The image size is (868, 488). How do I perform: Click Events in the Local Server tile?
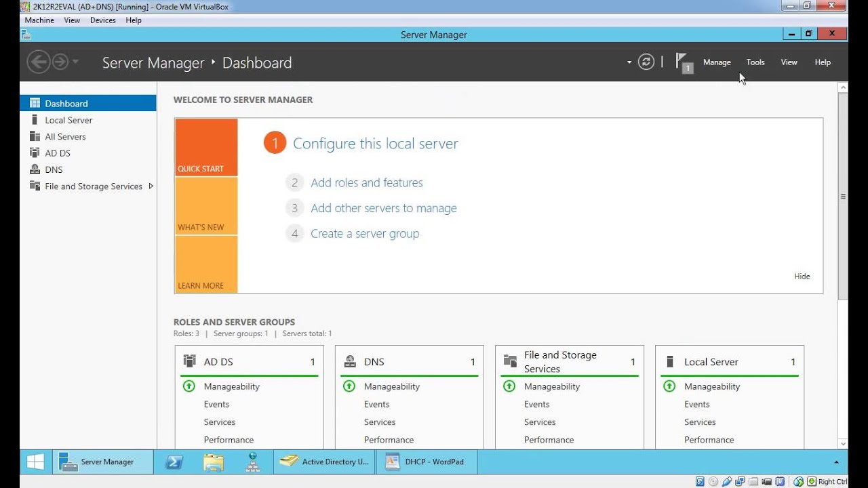pos(697,404)
